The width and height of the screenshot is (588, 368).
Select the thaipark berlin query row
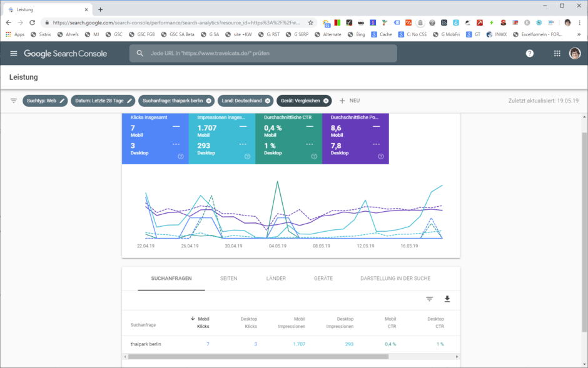click(291, 344)
